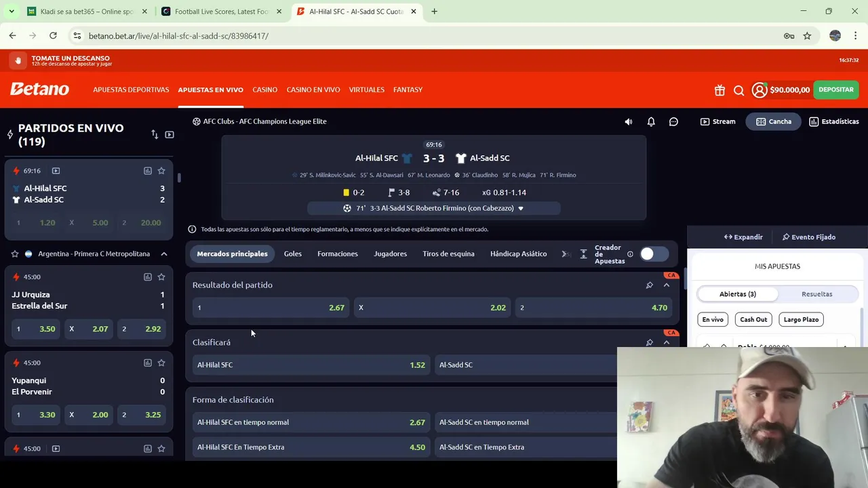Select Abiertas (3) bets tab
Image resolution: width=868 pixels, height=488 pixels.
[x=738, y=294]
